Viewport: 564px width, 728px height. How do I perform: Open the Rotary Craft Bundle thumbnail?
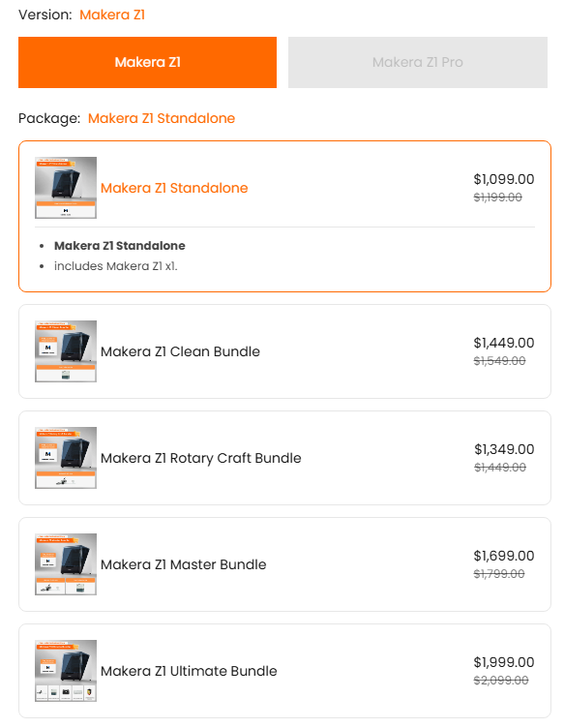coord(66,458)
